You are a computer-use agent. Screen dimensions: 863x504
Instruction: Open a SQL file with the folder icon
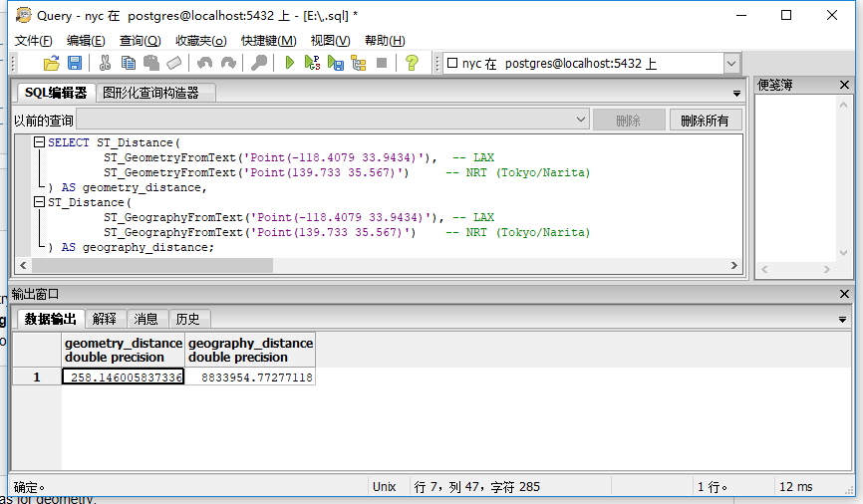(x=52, y=64)
